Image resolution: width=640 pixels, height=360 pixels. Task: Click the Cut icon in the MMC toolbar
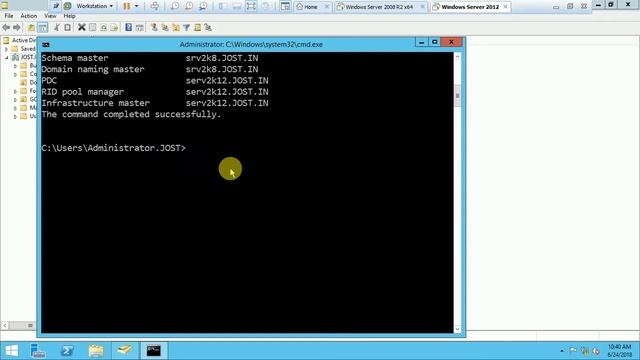pyautogui.click(x=56, y=27)
